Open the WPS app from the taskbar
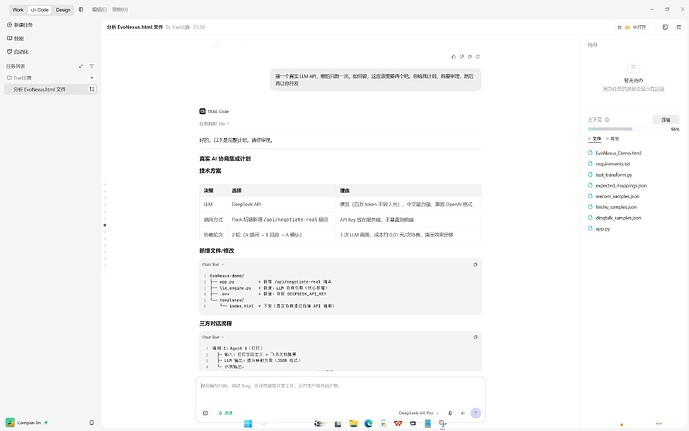 point(398,424)
